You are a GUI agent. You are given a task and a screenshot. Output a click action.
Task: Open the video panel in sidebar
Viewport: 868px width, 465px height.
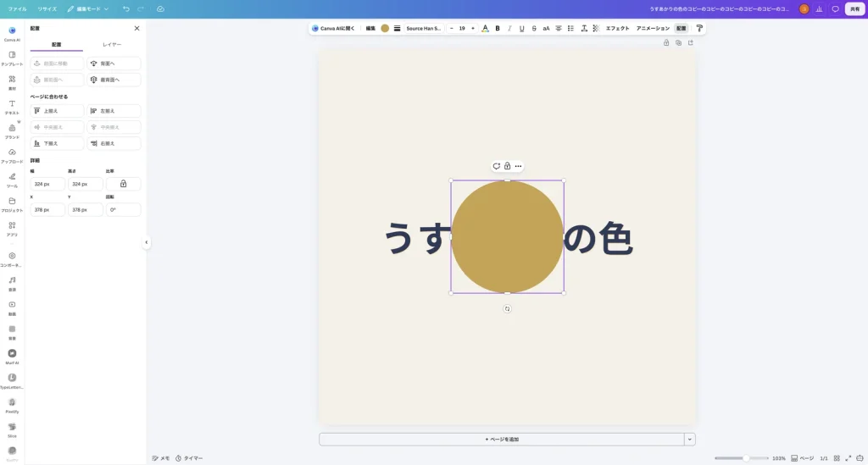click(x=12, y=307)
